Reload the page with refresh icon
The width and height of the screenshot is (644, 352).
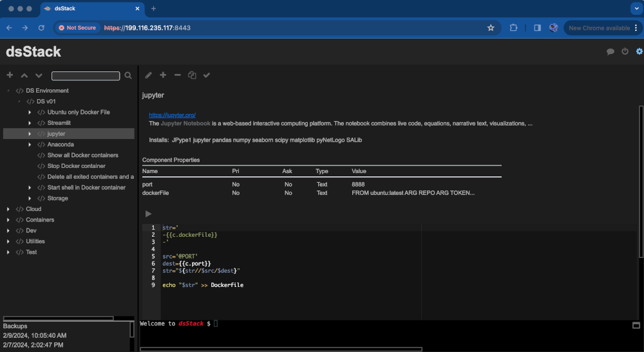coord(41,28)
